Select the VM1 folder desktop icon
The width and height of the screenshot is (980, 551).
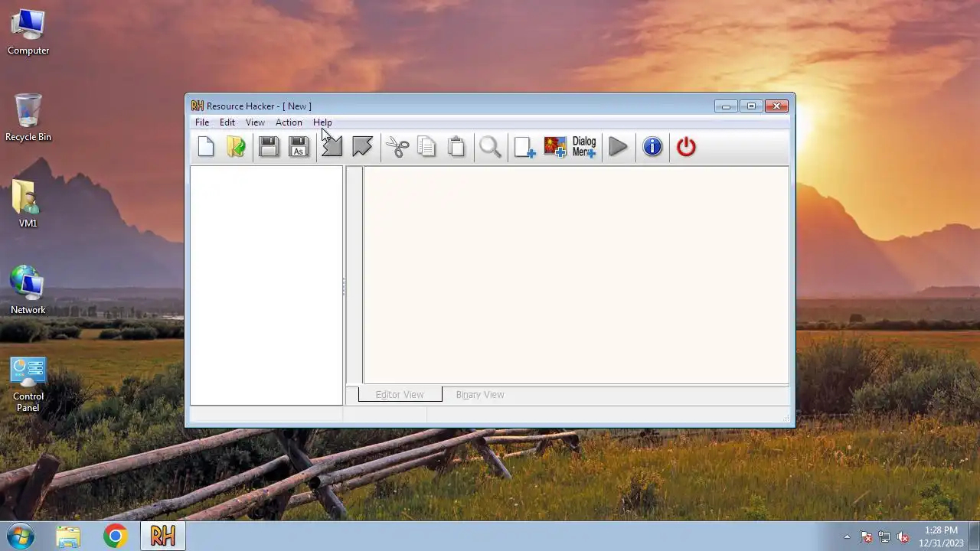point(28,204)
